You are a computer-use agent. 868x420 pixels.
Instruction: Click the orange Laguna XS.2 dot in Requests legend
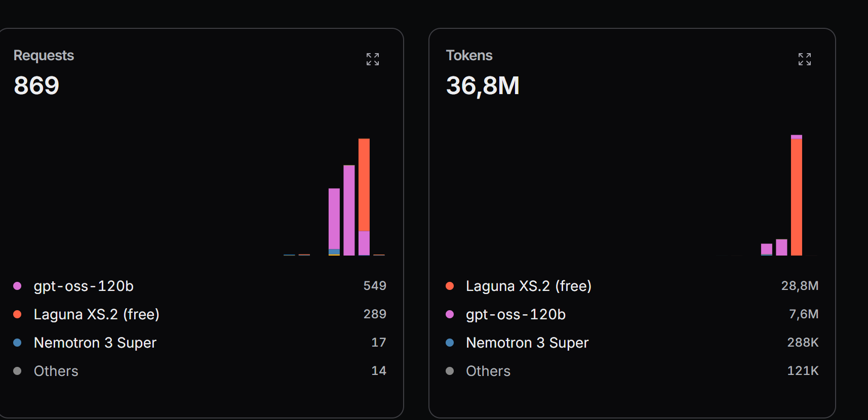click(17, 314)
